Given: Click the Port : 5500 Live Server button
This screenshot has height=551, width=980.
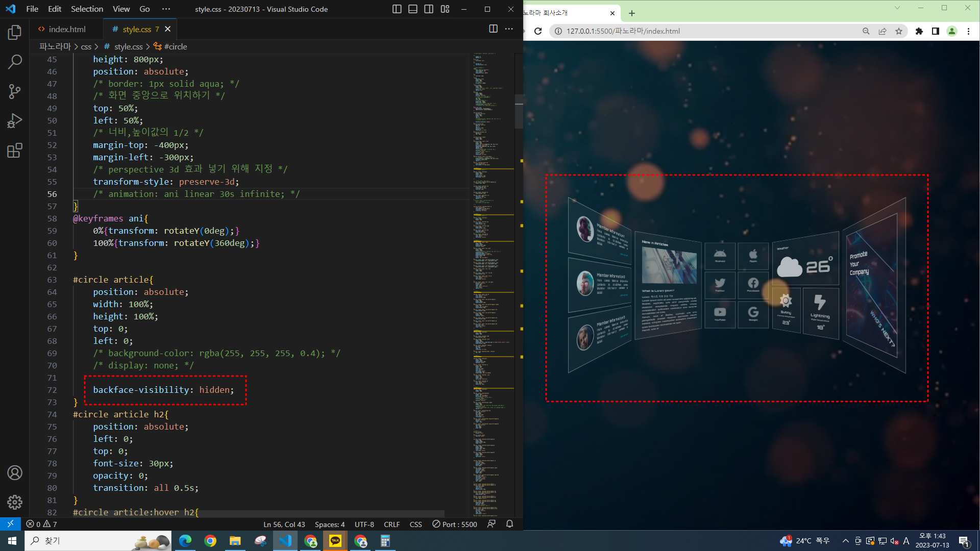Looking at the screenshot, I should pyautogui.click(x=455, y=524).
